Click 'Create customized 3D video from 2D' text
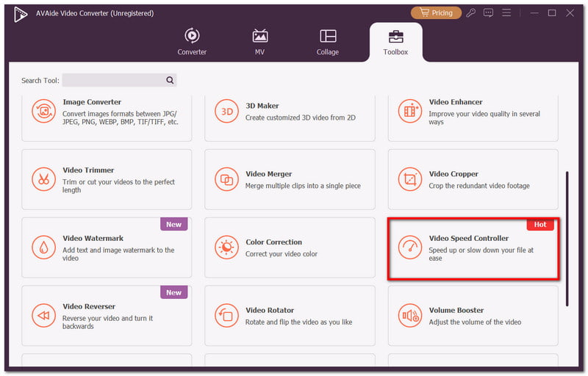The height and width of the screenshot is (376, 588). 301,118
